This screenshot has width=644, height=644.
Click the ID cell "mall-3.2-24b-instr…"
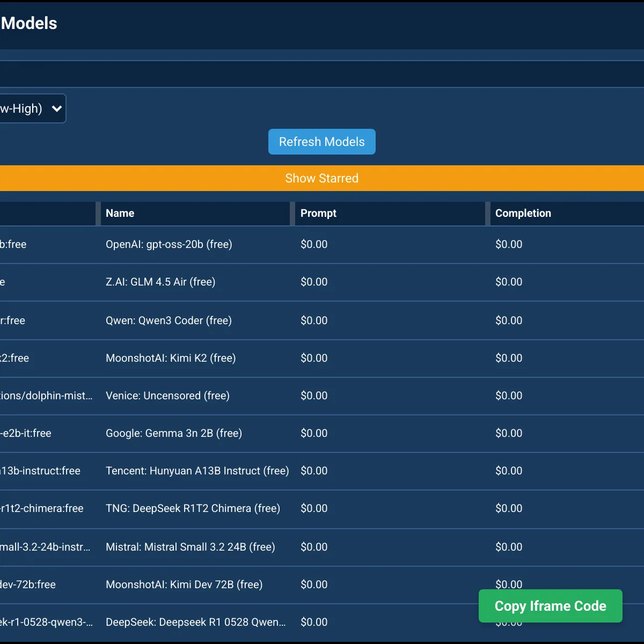(45, 547)
